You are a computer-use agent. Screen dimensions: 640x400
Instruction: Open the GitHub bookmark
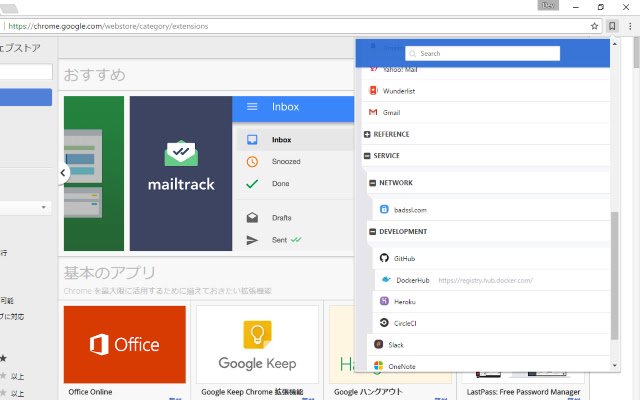point(491,258)
